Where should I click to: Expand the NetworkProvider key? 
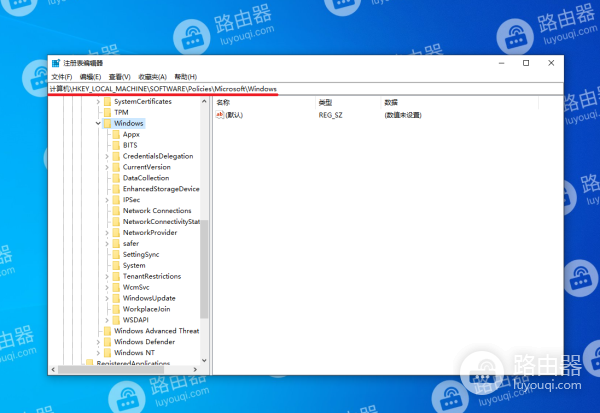click(107, 233)
